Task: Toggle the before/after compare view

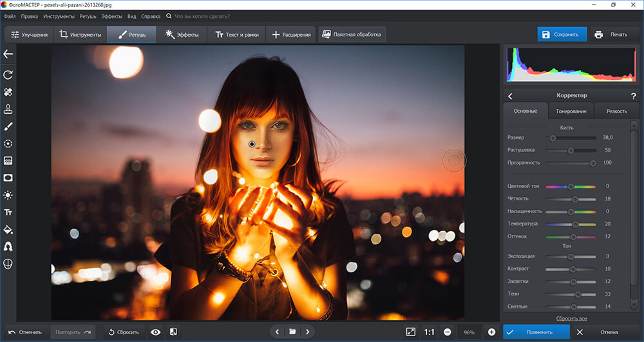Action: click(x=173, y=332)
